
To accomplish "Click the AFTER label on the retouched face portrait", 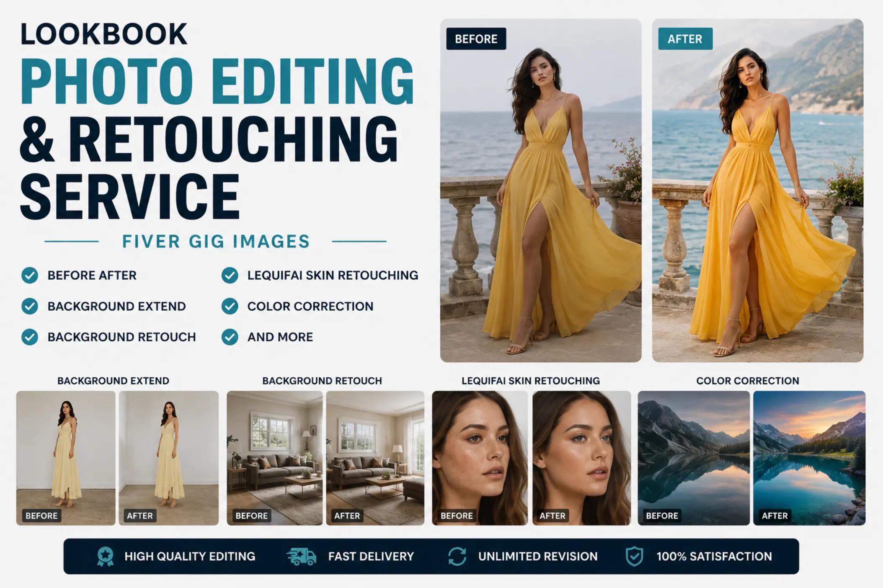I will (x=552, y=516).
